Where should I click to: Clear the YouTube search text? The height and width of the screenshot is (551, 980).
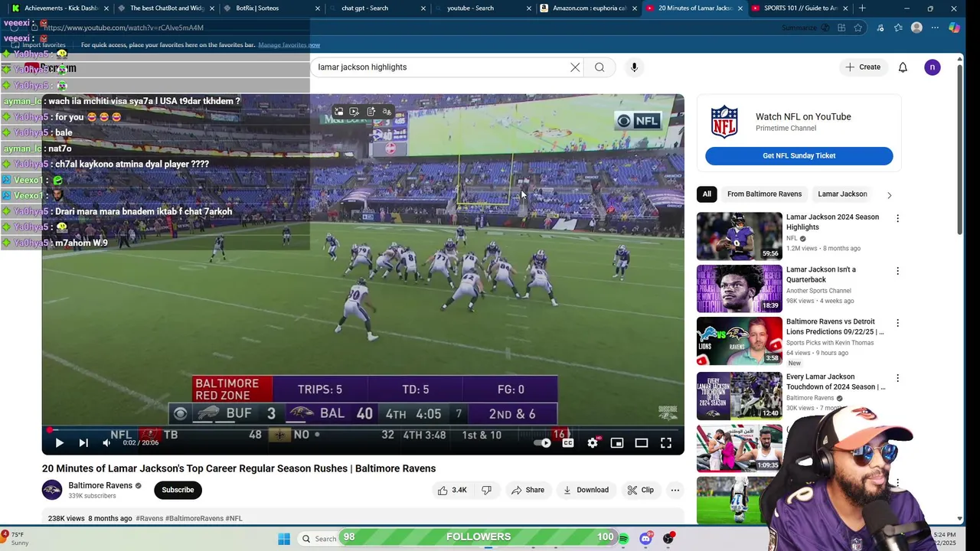tap(575, 67)
